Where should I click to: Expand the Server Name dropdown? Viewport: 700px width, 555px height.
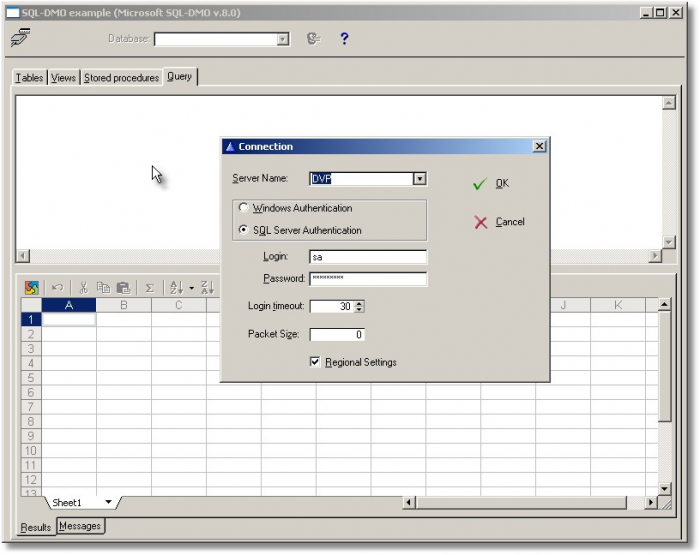coord(419,179)
